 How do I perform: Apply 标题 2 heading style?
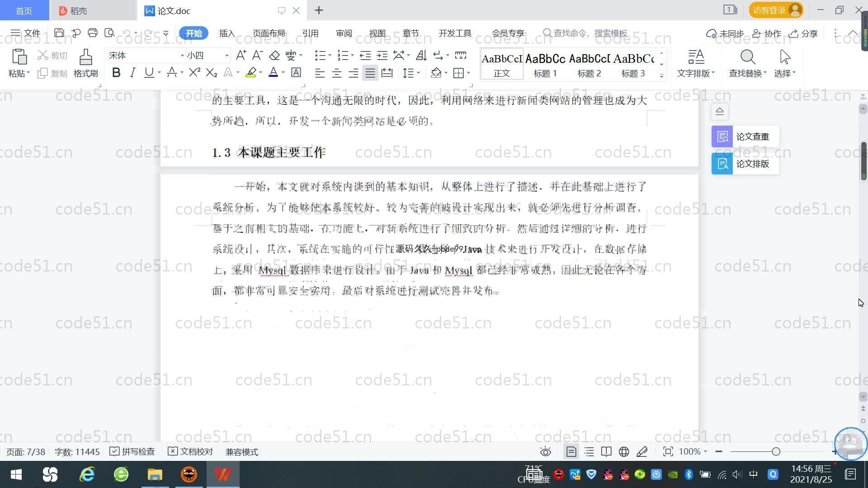[589, 65]
